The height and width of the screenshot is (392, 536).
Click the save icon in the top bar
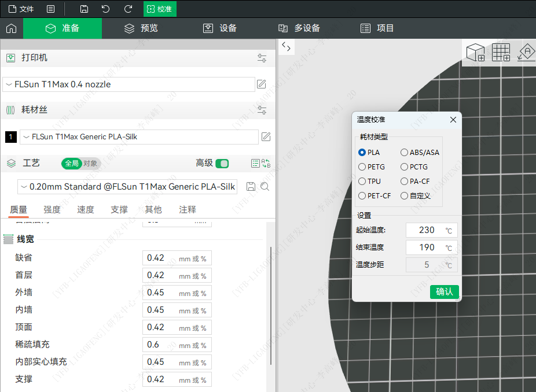point(84,9)
